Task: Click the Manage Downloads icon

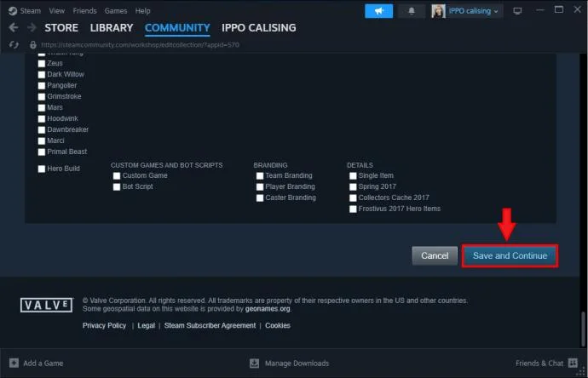Action: point(254,363)
